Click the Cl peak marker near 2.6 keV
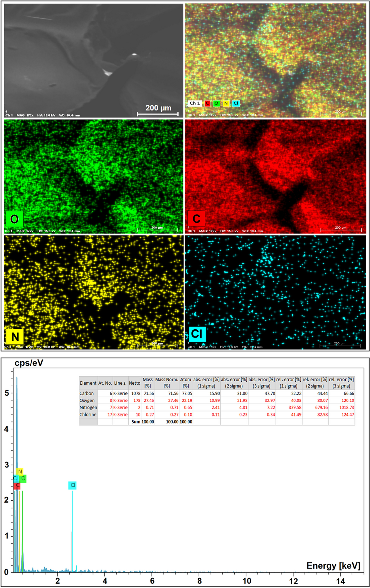The image size is (370, 588). click(72, 485)
